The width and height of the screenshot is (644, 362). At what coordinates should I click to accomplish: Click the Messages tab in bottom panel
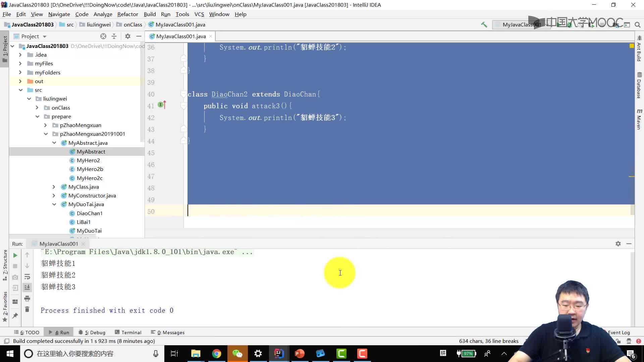(x=170, y=332)
